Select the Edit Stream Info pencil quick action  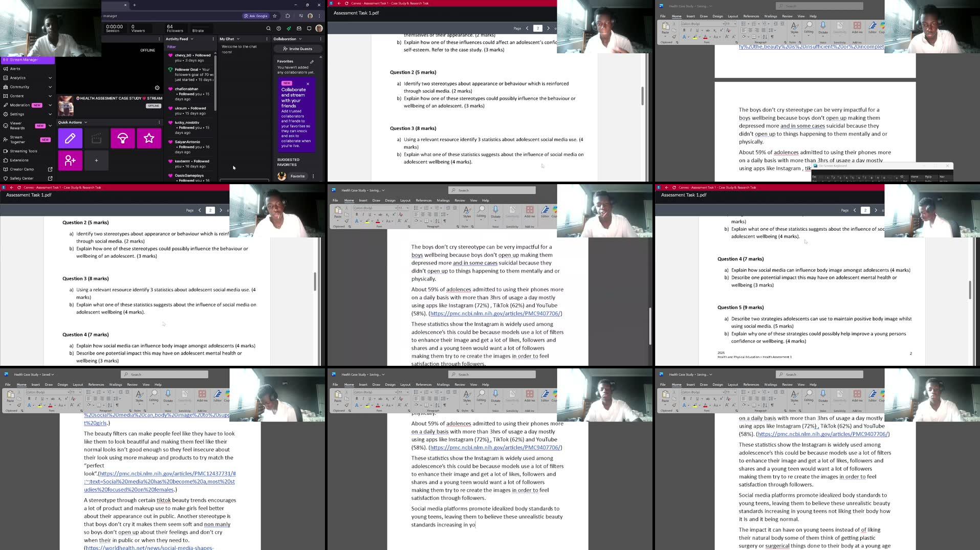point(70,138)
